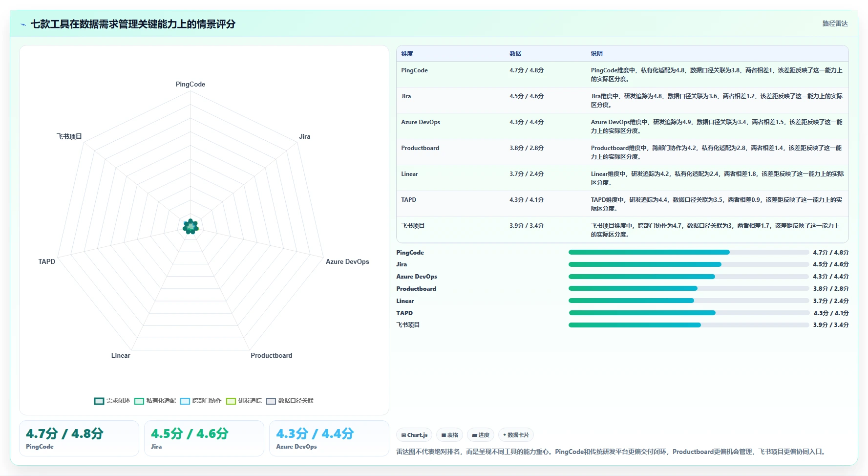Click the Jira progress bar
The width and height of the screenshot is (868, 476).
point(689,264)
